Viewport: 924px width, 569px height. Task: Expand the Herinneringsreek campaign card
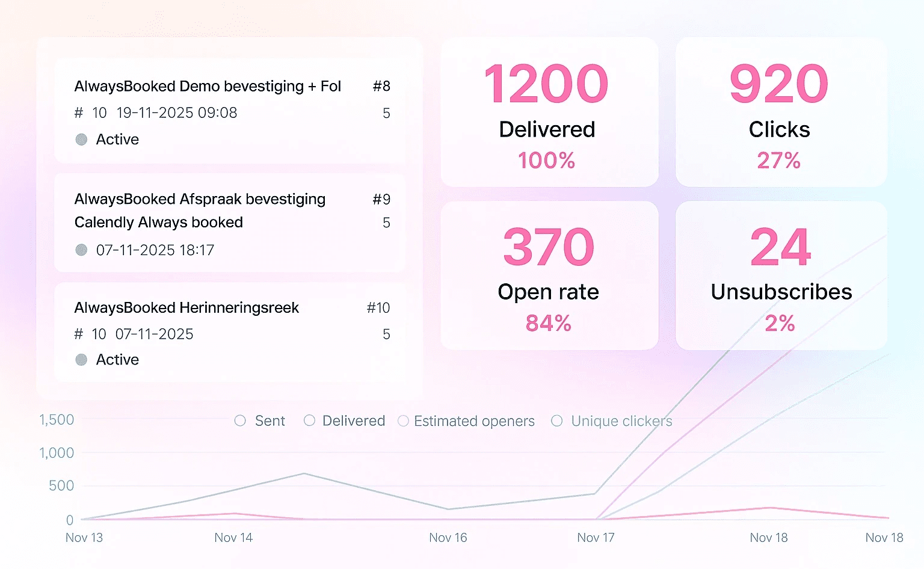[x=230, y=333]
